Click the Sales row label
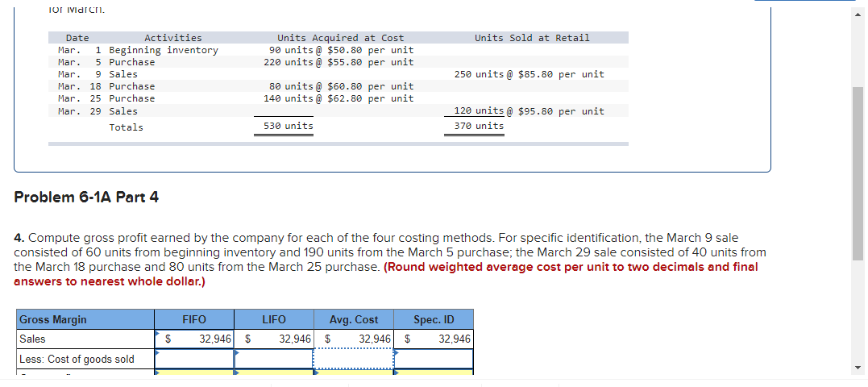Viewport: 868px width, 387px height. pos(33,339)
